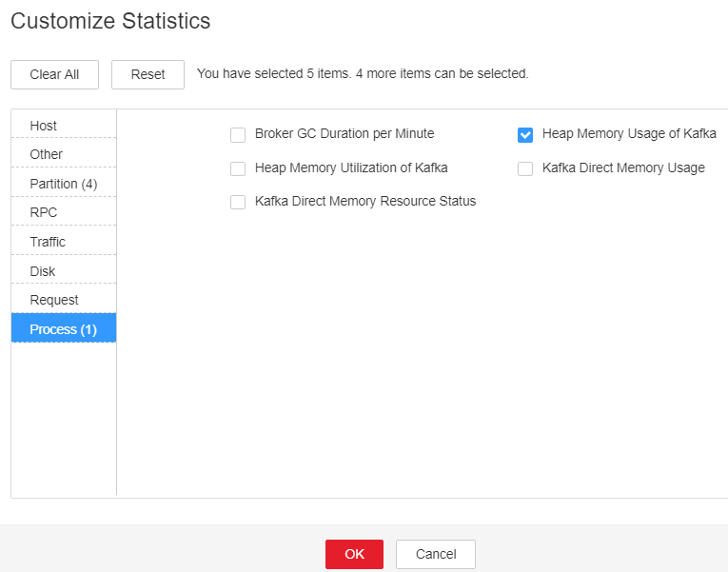728x572 pixels.
Task: Tick Kafka Direct Memory Usage checkbox
Action: pos(525,168)
